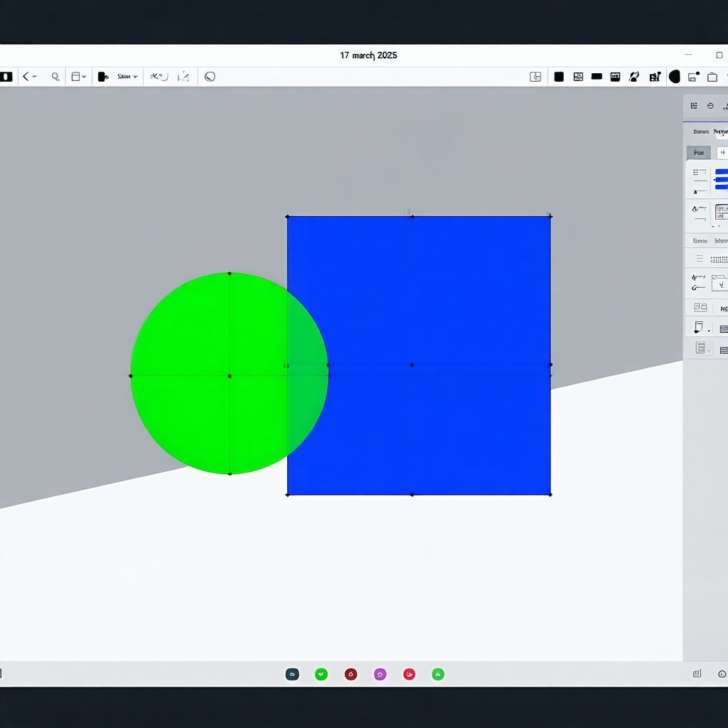The image size is (728, 728).
Task: Click the blue square's center handle
Action: (412, 365)
